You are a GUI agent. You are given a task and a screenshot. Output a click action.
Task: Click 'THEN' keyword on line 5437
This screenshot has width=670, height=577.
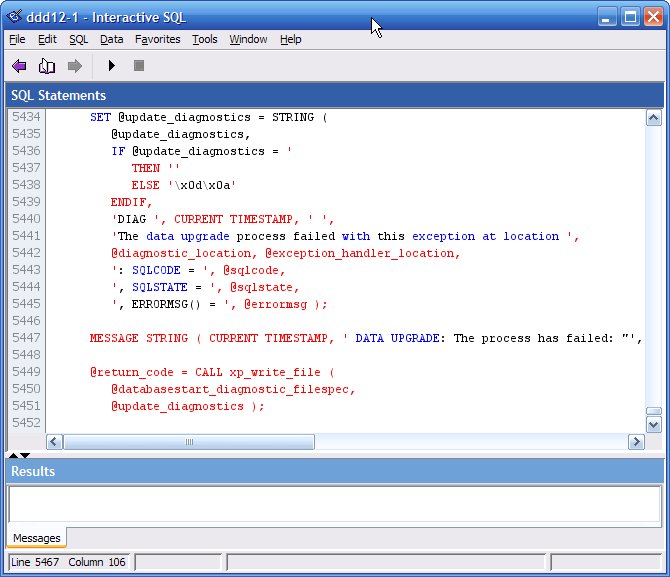(145, 168)
